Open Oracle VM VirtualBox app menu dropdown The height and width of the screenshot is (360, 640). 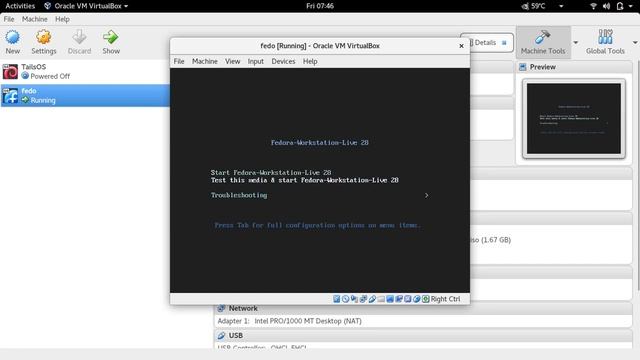coord(126,6)
